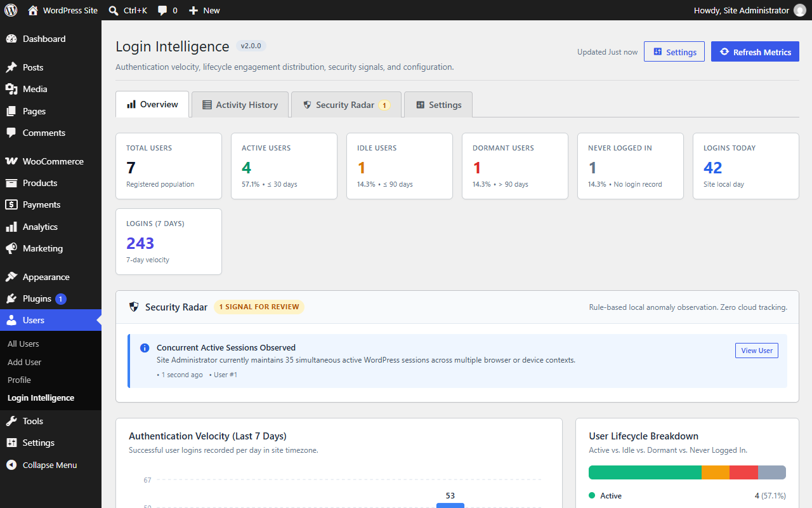Click the Settings button in header
Image resolution: width=812 pixels, height=508 pixels.
coord(674,52)
